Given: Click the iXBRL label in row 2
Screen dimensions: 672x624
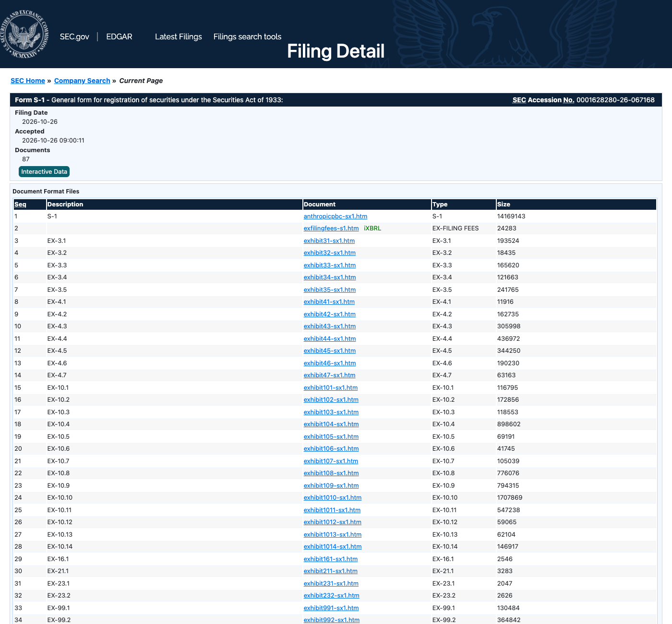Looking at the screenshot, I should [372, 228].
